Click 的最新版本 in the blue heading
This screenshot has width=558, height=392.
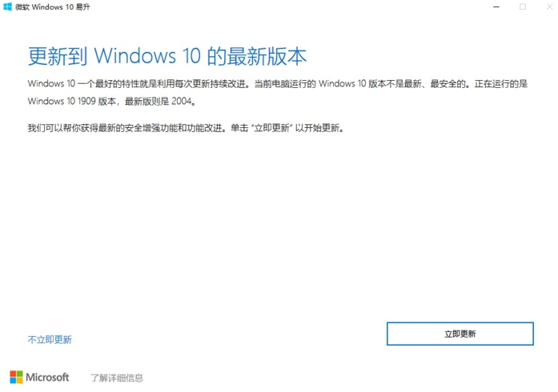[x=256, y=57]
